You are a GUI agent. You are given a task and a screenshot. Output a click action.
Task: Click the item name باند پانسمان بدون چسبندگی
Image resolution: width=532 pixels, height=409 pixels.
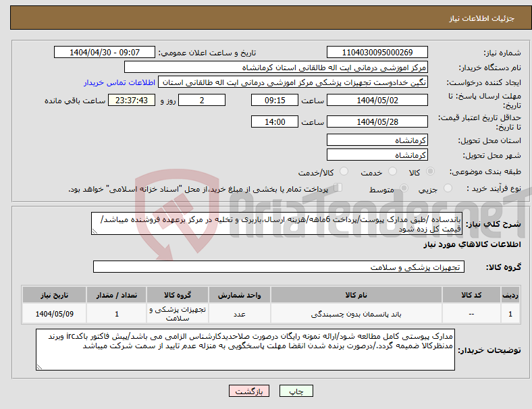tap(356, 314)
